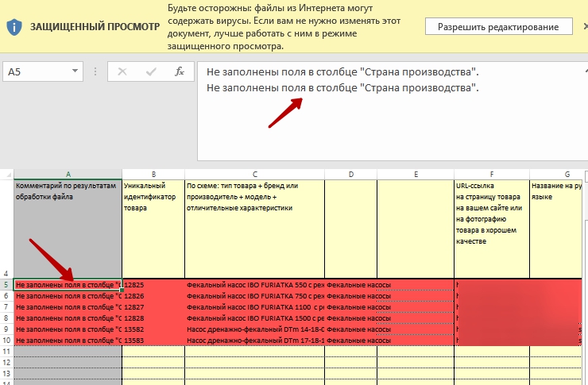Select row 5 header
This screenshot has width=588, height=385.
pyautogui.click(x=6, y=285)
